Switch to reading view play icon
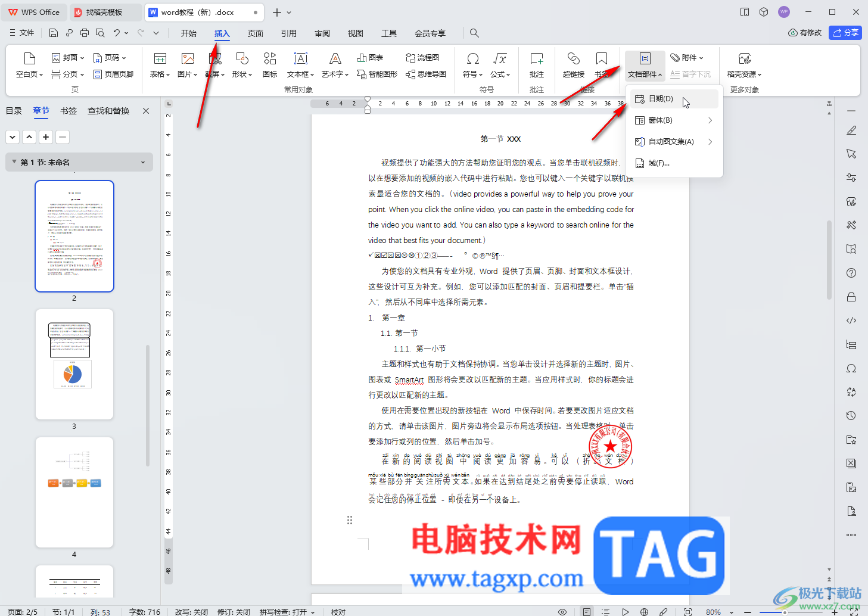 pyautogui.click(x=625, y=612)
